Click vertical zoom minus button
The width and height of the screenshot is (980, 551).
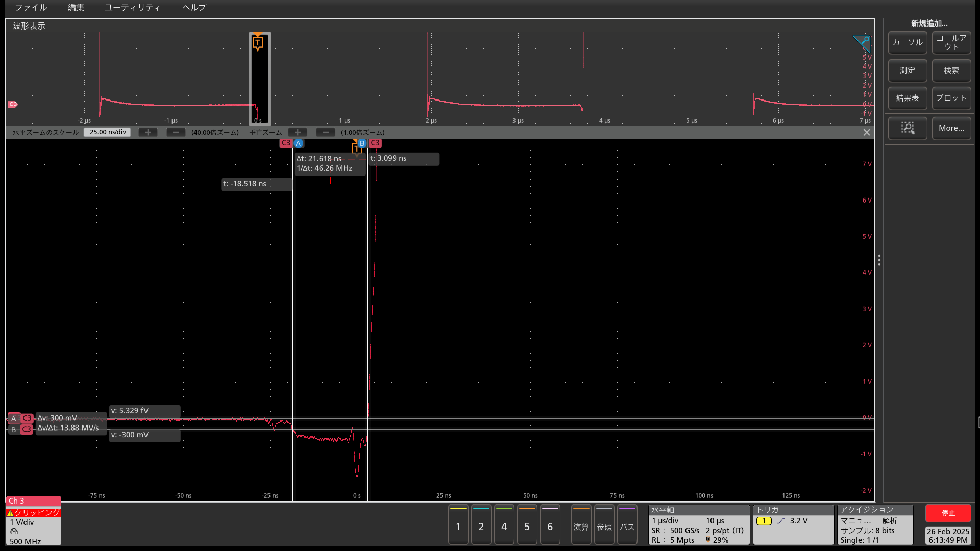coord(325,132)
